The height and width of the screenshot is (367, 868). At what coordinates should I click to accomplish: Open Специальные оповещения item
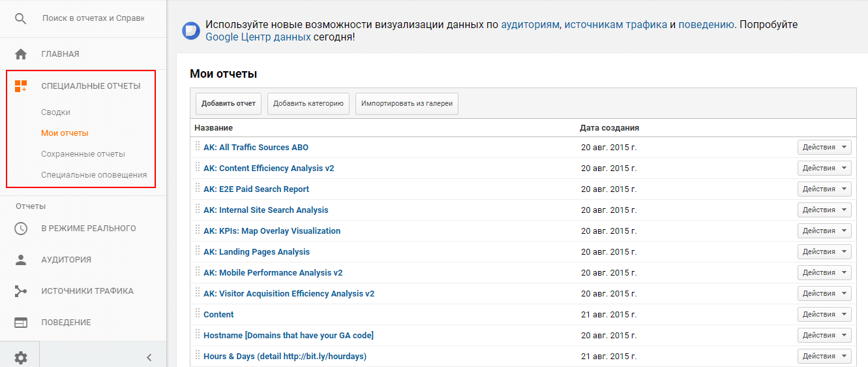94,175
